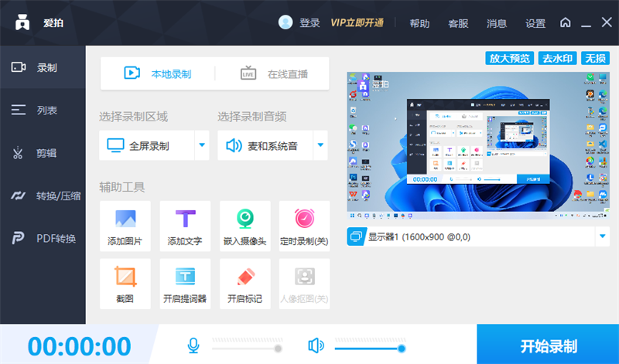This screenshot has width=619, height=364.
Task: Click the 添加图片 image tool
Action: pos(125,226)
